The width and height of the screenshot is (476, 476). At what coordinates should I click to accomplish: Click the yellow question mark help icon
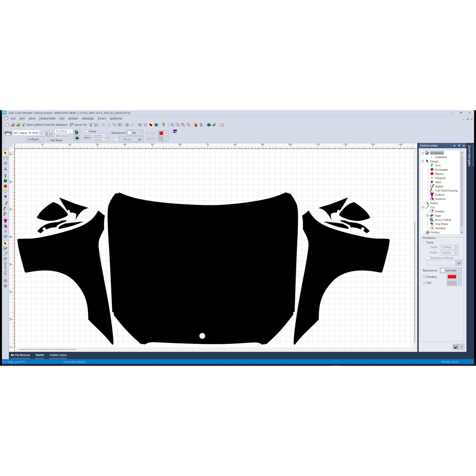coord(163,125)
